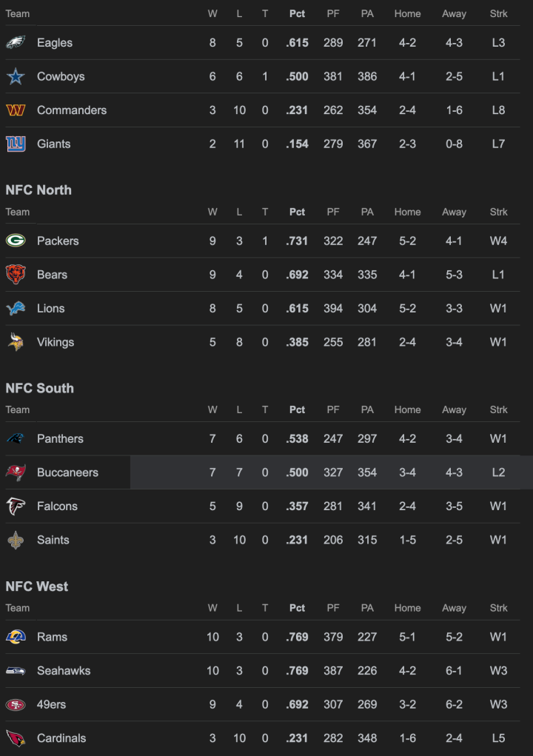Open the 49ers team page
Image resolution: width=533 pixels, height=756 pixels.
coord(51,705)
